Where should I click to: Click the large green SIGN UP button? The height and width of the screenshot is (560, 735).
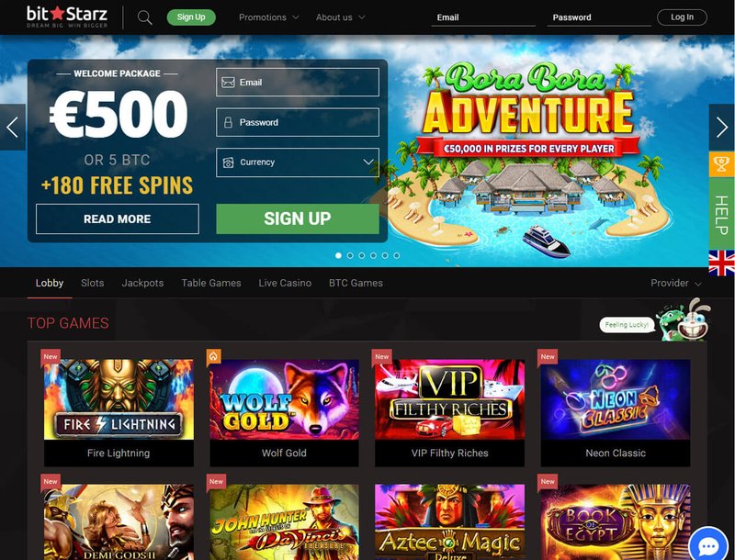[298, 218]
